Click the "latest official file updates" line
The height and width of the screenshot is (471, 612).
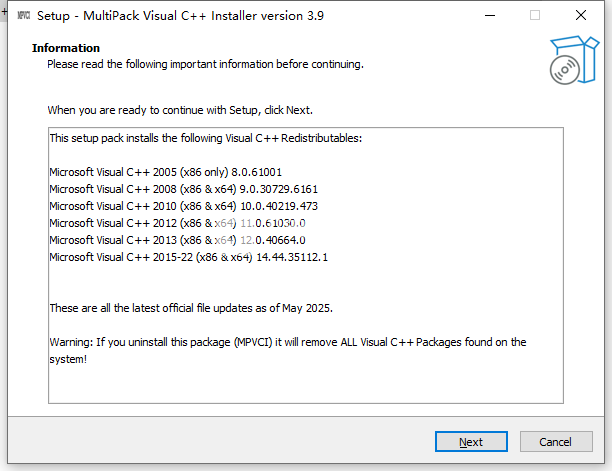(191, 308)
